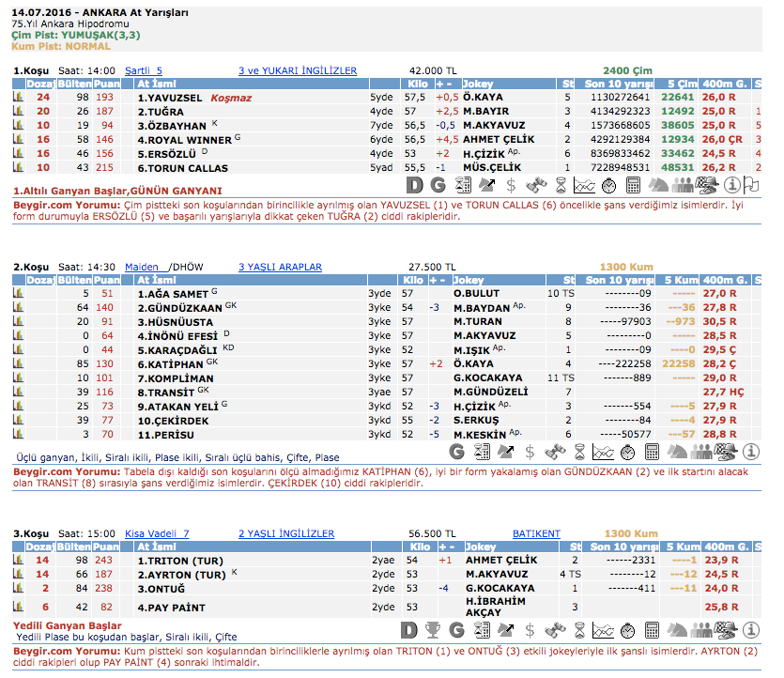
Task: Click the hourglass icon in race 2
Action: [x=579, y=452]
